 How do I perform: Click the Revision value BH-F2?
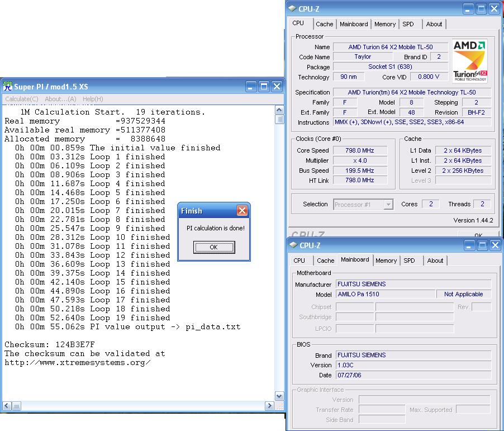[x=477, y=112]
